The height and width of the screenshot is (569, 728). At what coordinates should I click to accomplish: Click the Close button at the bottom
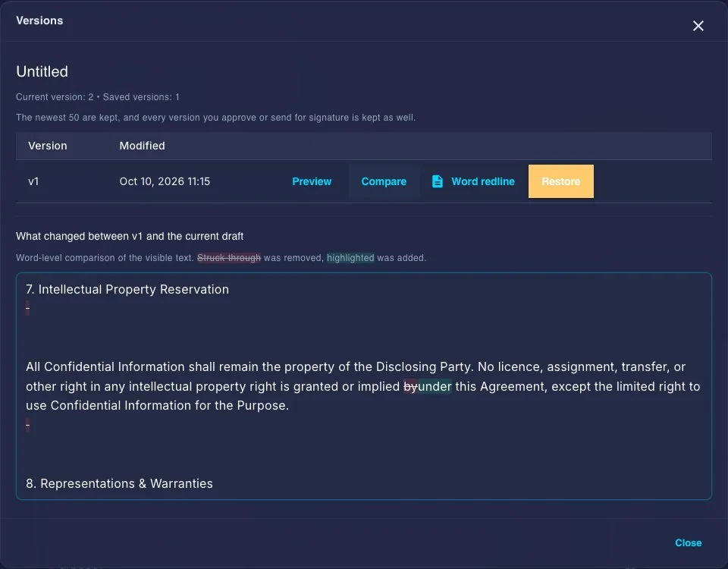tap(688, 542)
